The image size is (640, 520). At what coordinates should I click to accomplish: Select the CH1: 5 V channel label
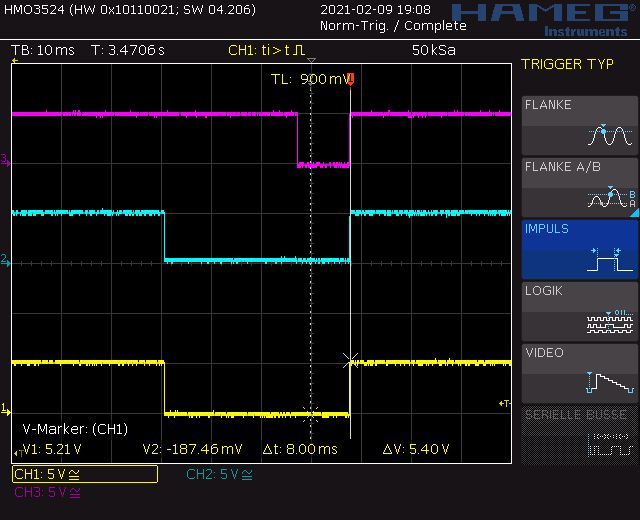pyautogui.click(x=84, y=474)
